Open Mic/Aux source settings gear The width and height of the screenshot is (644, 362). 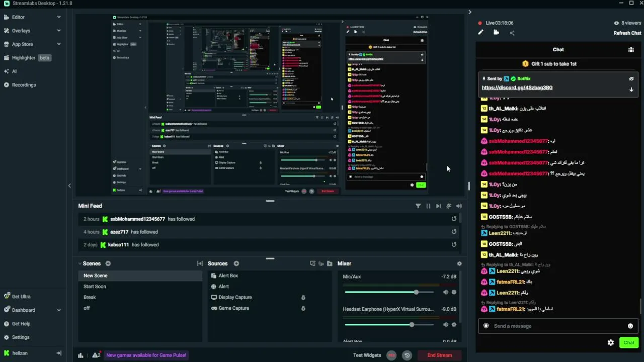click(454, 292)
